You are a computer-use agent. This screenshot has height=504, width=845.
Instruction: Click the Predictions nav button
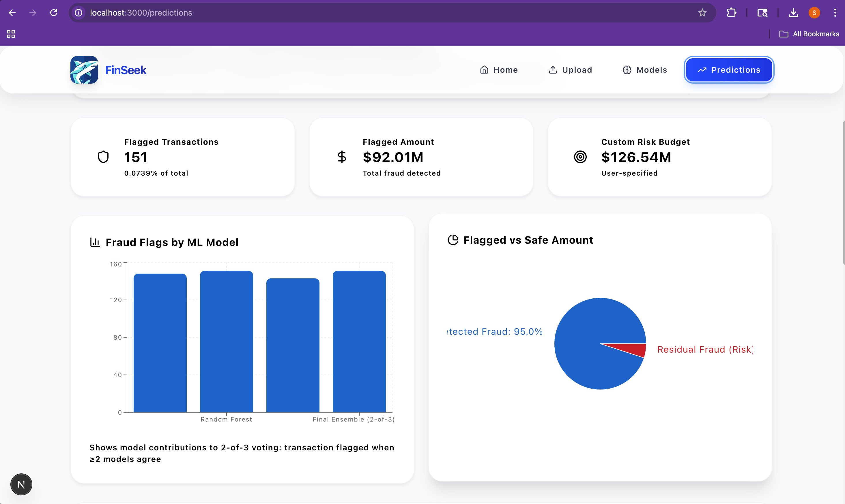(729, 69)
